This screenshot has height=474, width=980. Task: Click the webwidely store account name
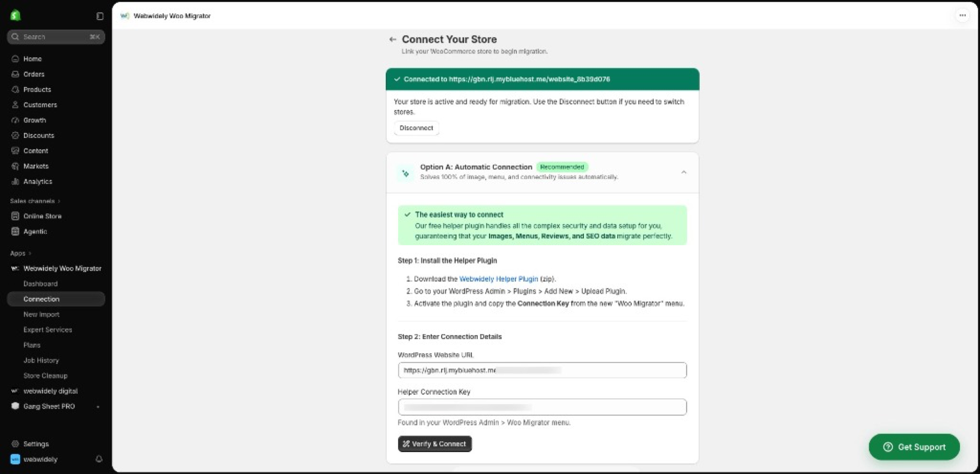(40, 459)
